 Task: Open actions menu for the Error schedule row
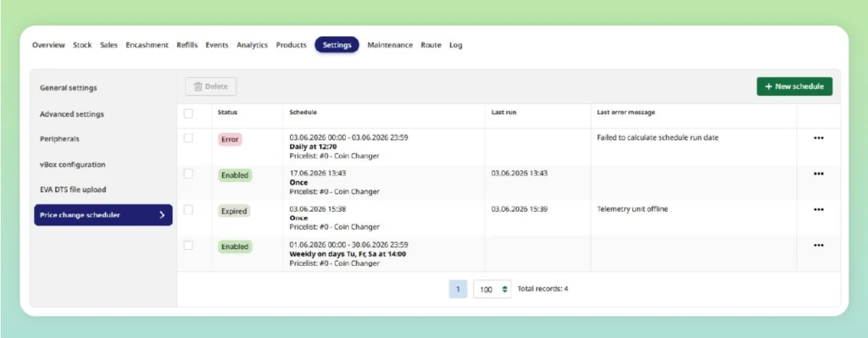818,138
